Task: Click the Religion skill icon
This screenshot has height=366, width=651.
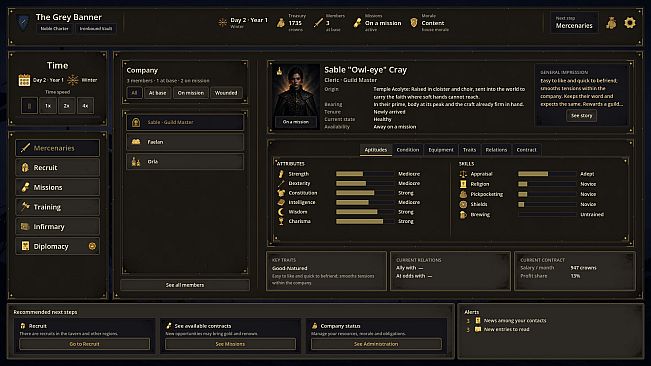Action: 463,184
